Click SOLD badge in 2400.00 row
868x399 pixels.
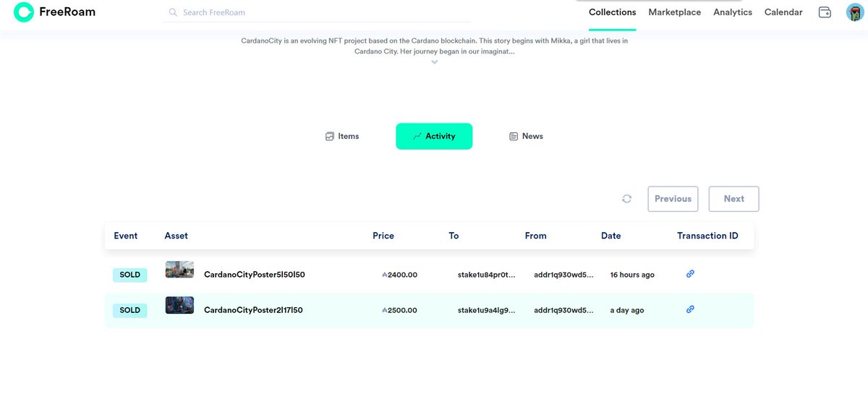pyautogui.click(x=130, y=275)
